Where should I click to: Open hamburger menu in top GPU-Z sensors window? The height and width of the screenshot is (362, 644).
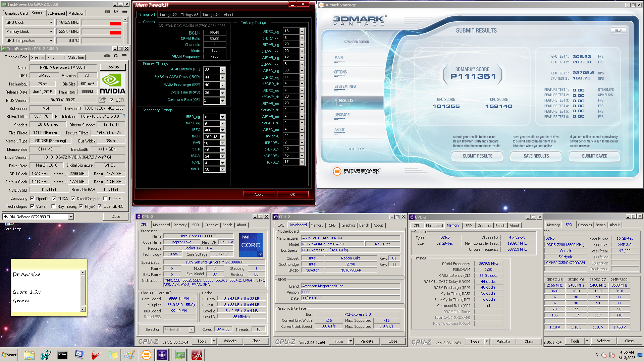click(124, 11)
